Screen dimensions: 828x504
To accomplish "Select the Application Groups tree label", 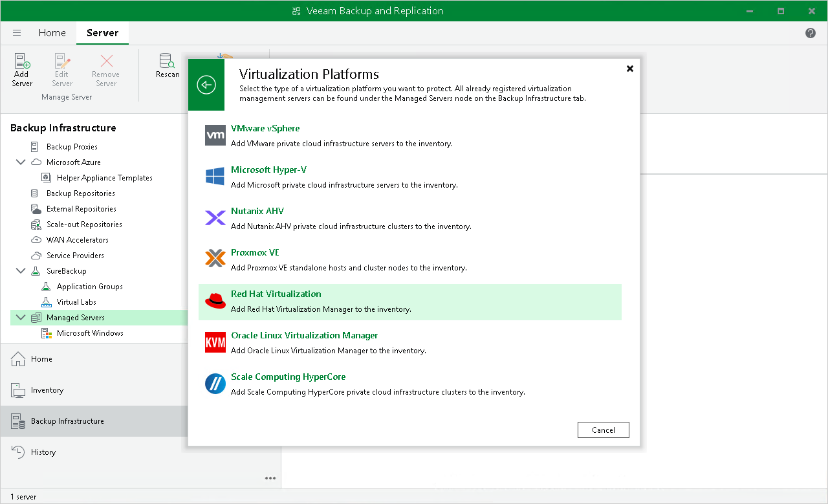I will pyautogui.click(x=90, y=287).
